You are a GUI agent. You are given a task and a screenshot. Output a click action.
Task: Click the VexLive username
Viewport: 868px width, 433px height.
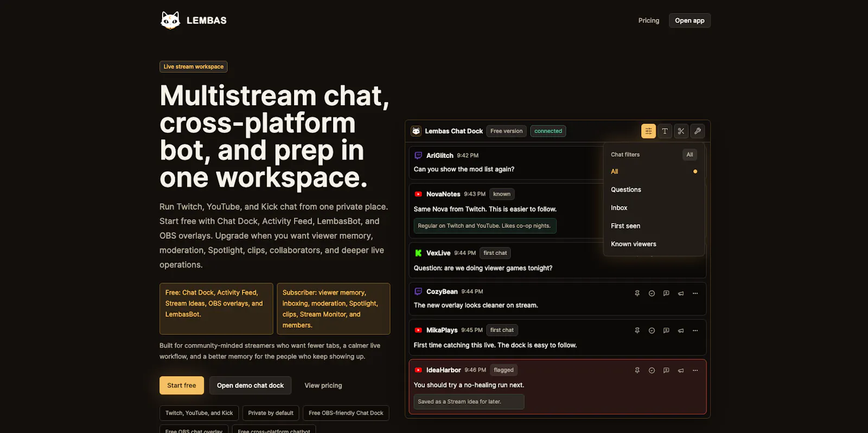pos(438,253)
